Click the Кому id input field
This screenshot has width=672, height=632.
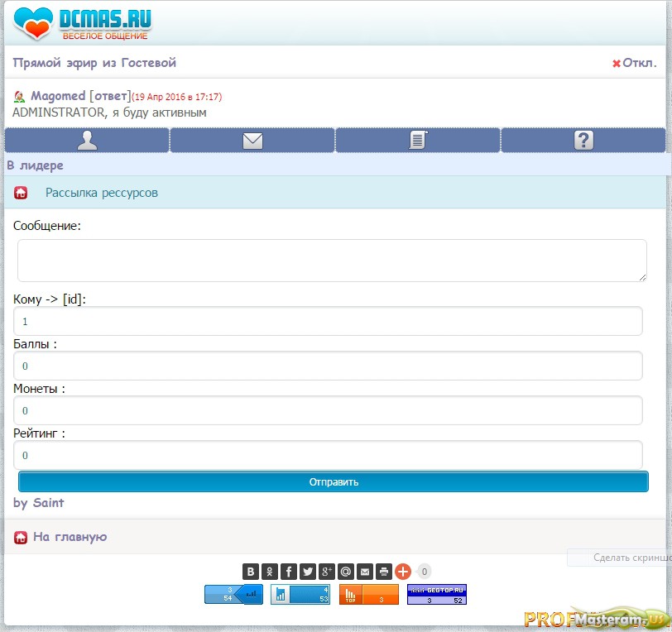328,321
